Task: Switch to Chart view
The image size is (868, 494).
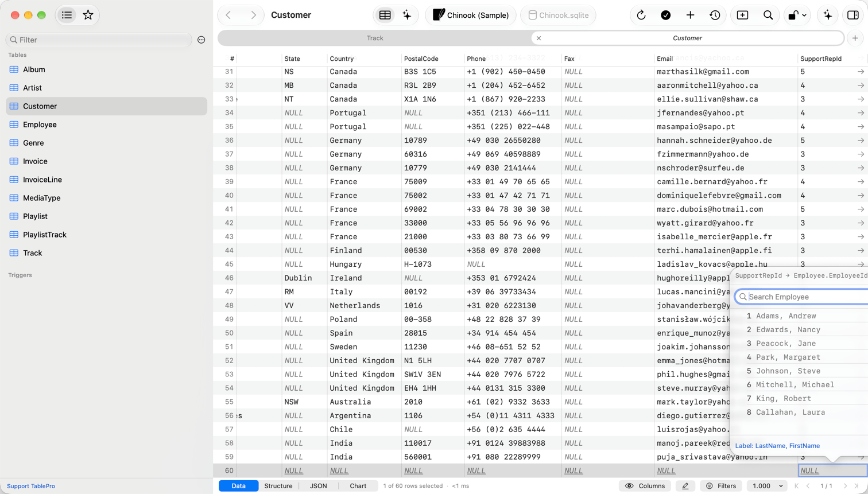Action: pyautogui.click(x=358, y=486)
